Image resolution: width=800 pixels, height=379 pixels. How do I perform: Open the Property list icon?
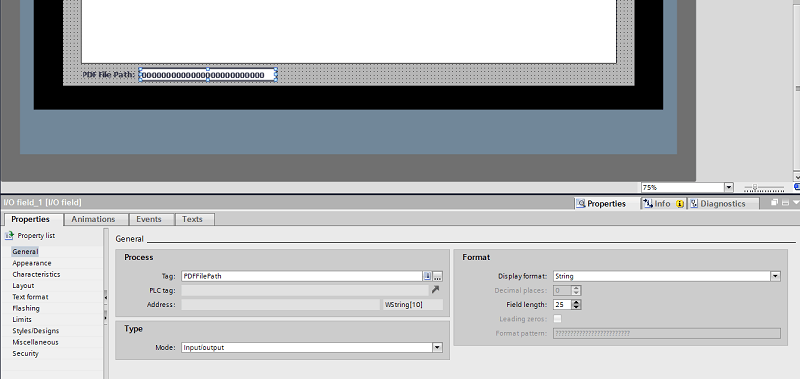9,236
